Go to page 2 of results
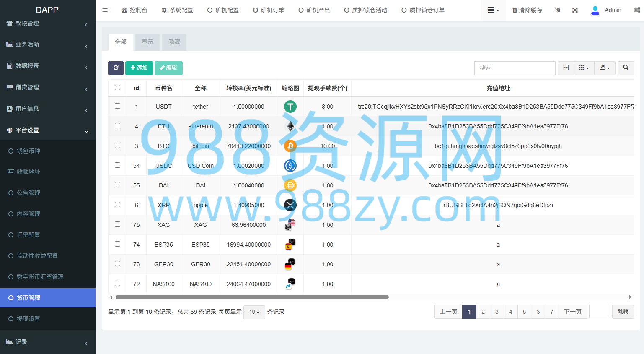Viewport: 644px width, 354px height. pyautogui.click(x=483, y=312)
